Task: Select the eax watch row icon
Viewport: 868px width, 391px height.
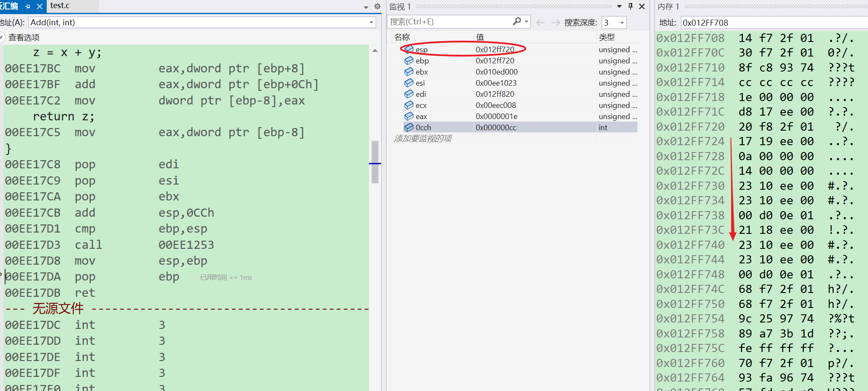Action: click(x=409, y=116)
